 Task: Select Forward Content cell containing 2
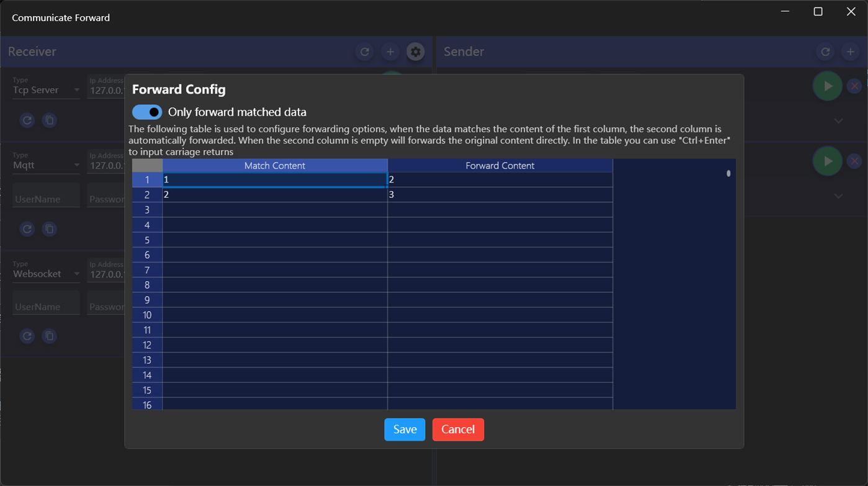coord(500,179)
